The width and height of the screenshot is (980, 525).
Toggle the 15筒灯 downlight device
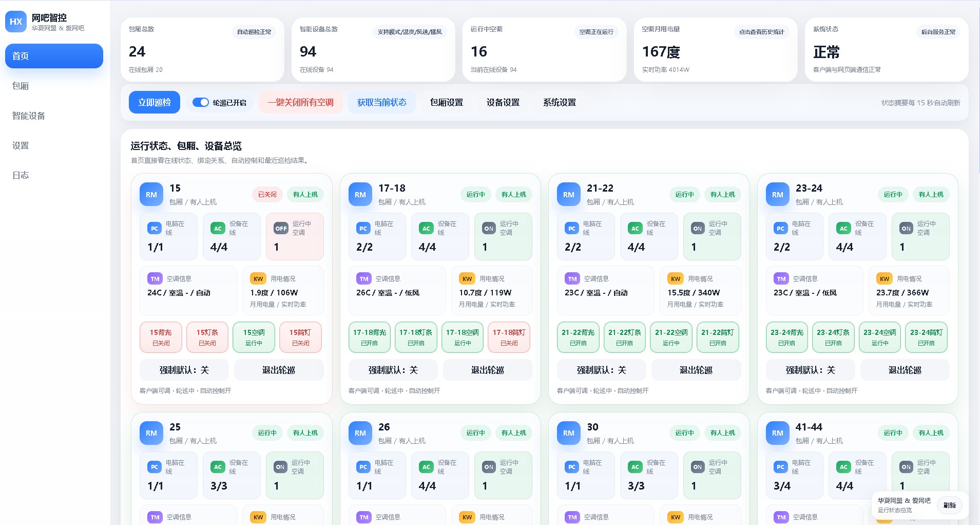pyautogui.click(x=300, y=338)
